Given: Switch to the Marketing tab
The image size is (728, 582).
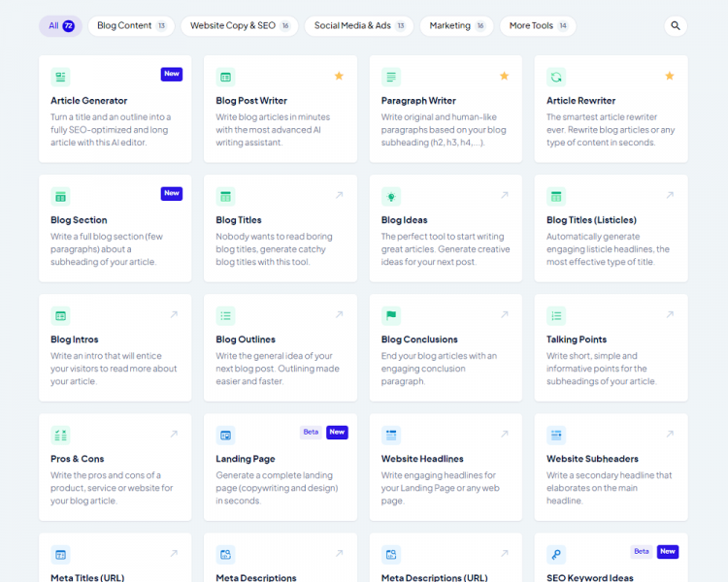Looking at the screenshot, I should pos(457,26).
